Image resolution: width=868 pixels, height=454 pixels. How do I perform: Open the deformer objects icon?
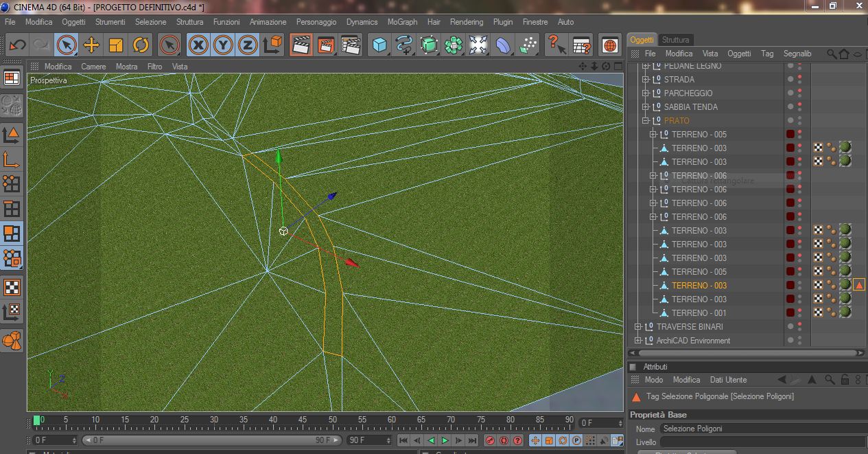(x=503, y=45)
